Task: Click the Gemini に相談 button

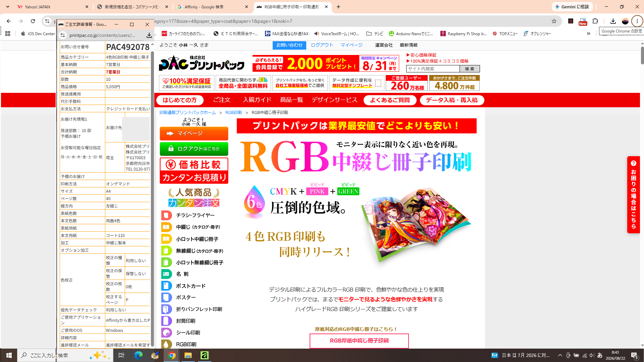Action: [x=572, y=7]
